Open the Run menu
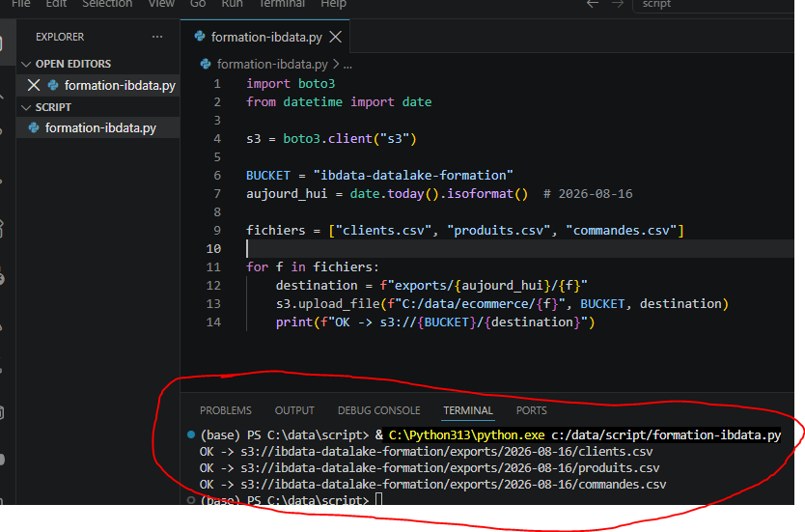805x532 pixels. click(232, 4)
